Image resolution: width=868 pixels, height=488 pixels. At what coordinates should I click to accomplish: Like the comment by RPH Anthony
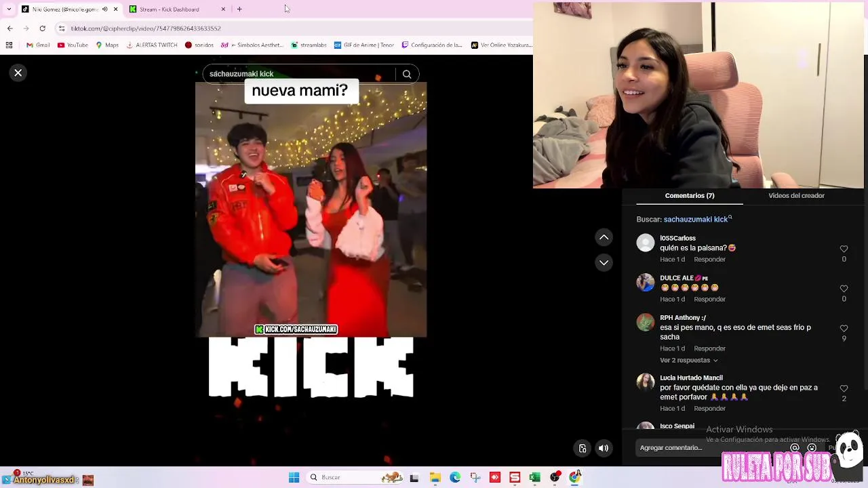point(844,329)
